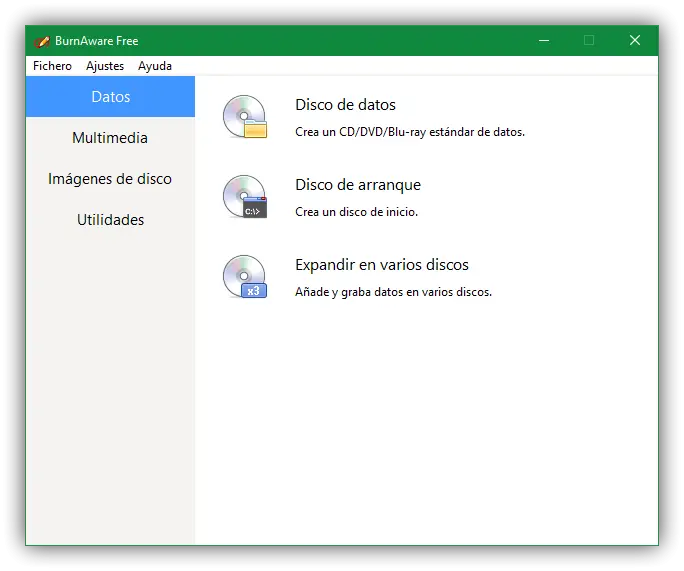Screen dimensions: 684x571
Task: Click 'Crea un CD/DVD/Blu-ray estándar de datos.' text
Action: [410, 132]
